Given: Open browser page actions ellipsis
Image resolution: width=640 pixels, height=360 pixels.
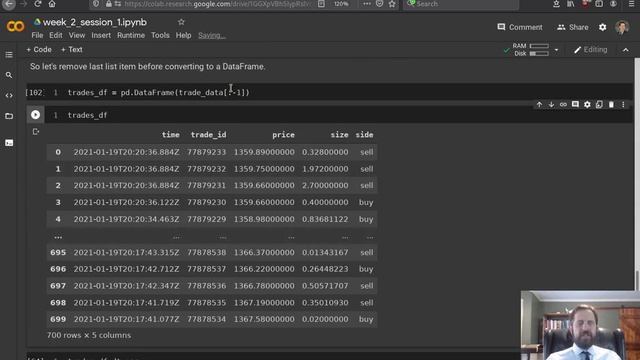Looking at the screenshot, I should coord(367,4).
